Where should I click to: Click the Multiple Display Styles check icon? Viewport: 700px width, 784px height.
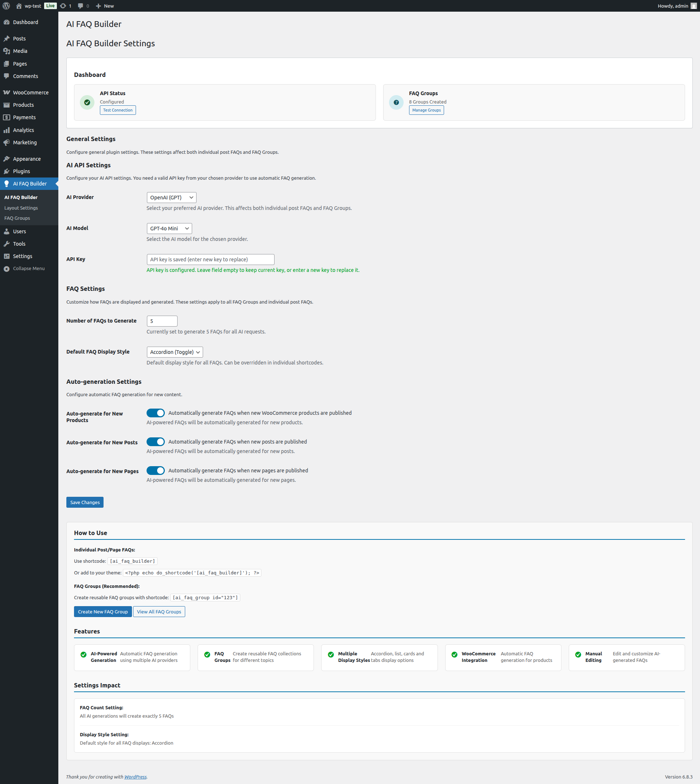click(331, 655)
